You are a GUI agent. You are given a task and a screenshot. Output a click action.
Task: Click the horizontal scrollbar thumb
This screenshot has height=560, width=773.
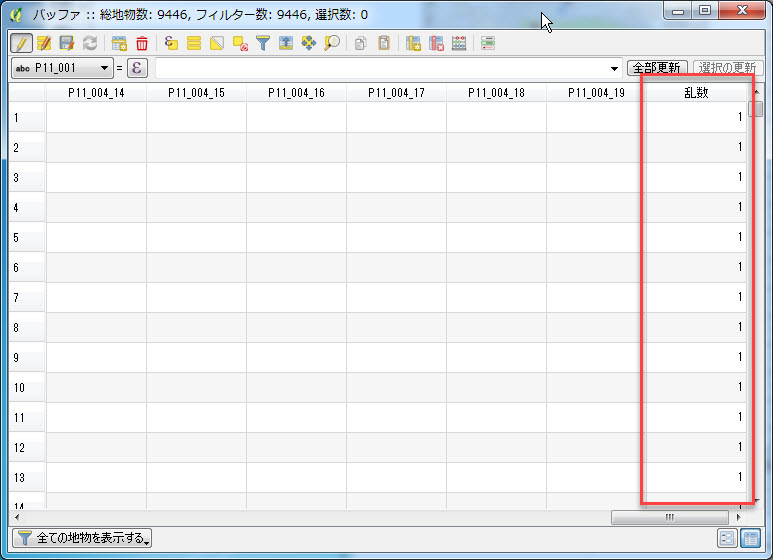pos(669,517)
